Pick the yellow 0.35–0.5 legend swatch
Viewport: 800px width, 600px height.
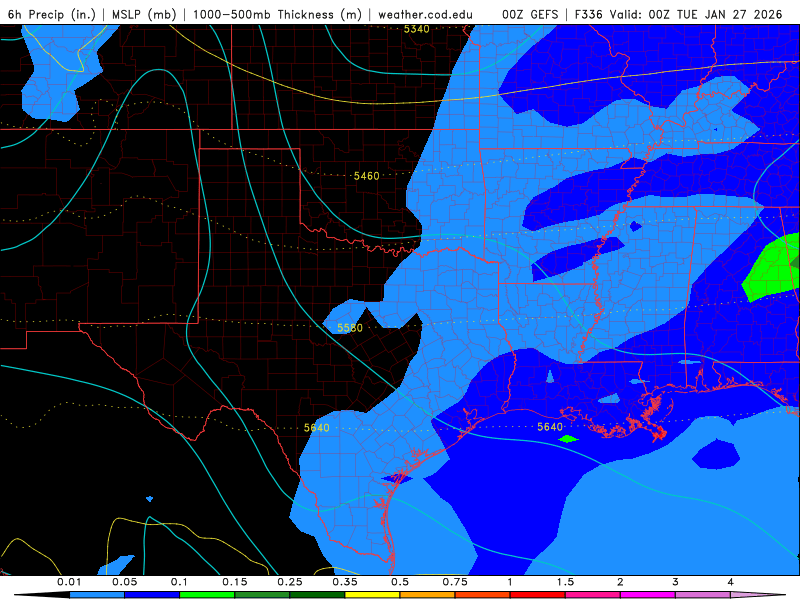click(372, 595)
